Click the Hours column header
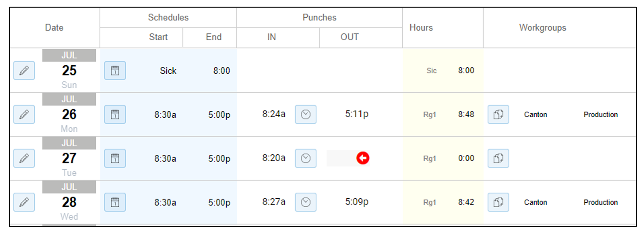This screenshot has width=644, height=234. (x=421, y=28)
